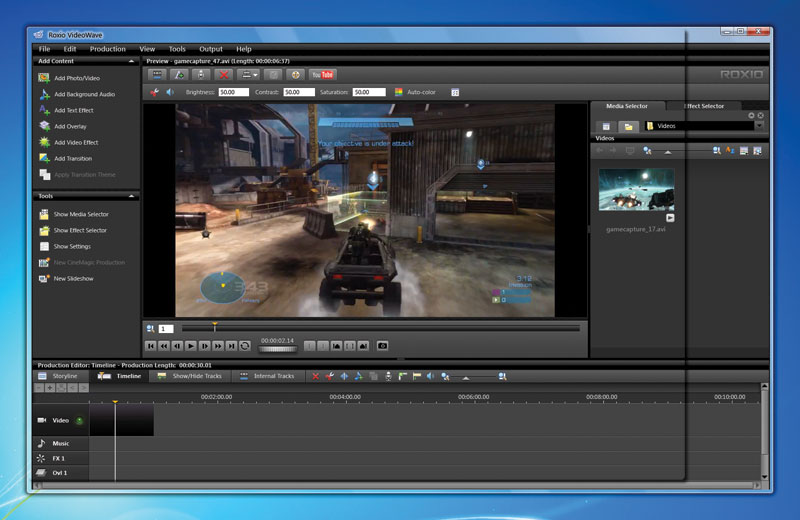
Task: Click Show Media Selector
Action: point(81,214)
